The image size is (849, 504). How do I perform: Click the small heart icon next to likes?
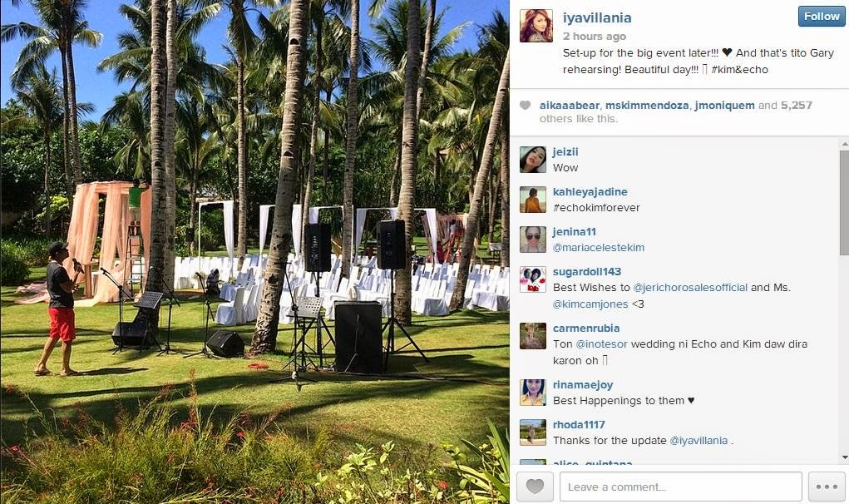click(525, 105)
